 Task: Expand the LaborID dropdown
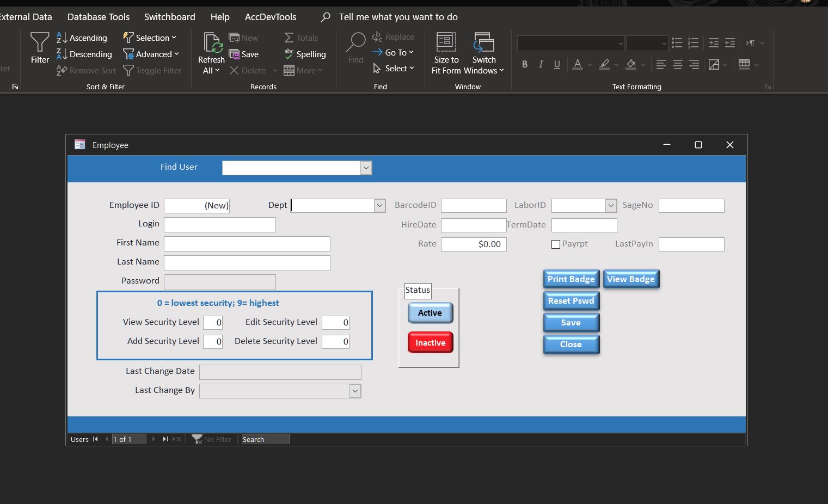pyautogui.click(x=611, y=206)
